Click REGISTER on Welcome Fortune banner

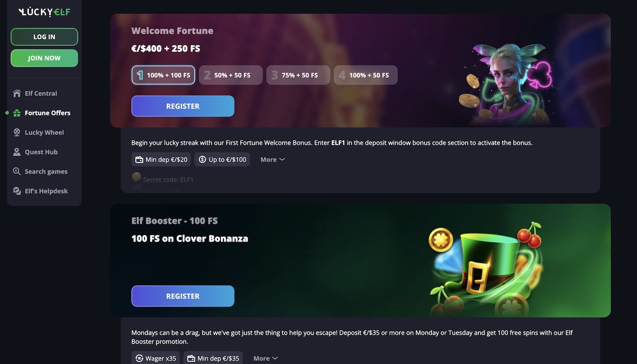point(183,106)
